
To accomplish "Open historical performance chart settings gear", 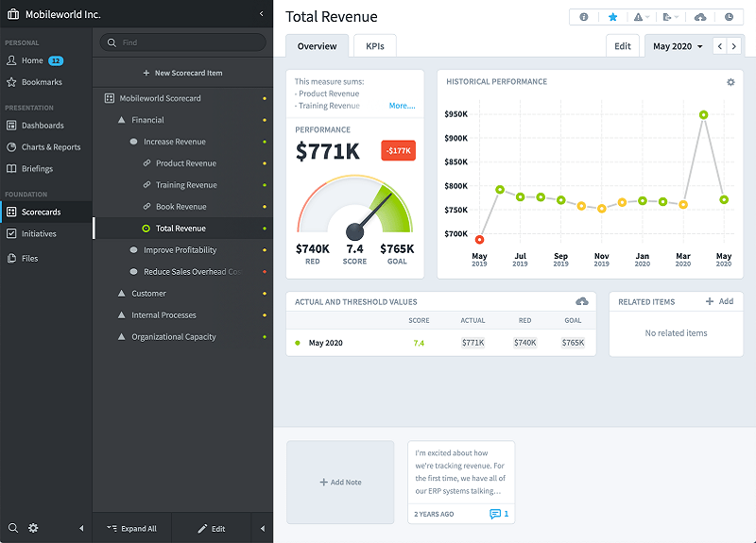I will 730,82.
